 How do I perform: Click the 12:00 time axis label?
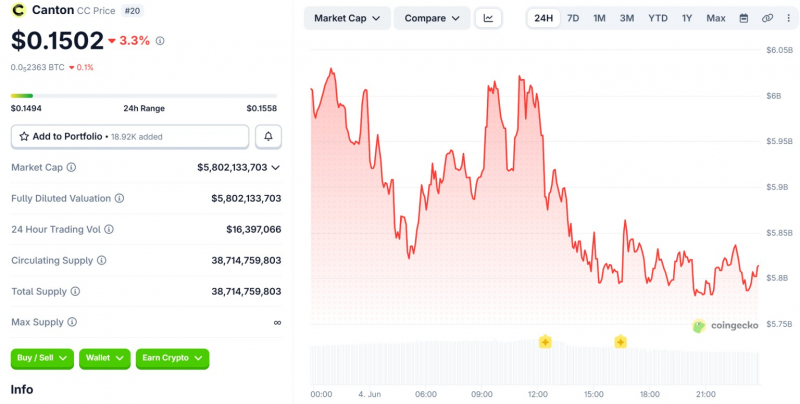pos(538,394)
